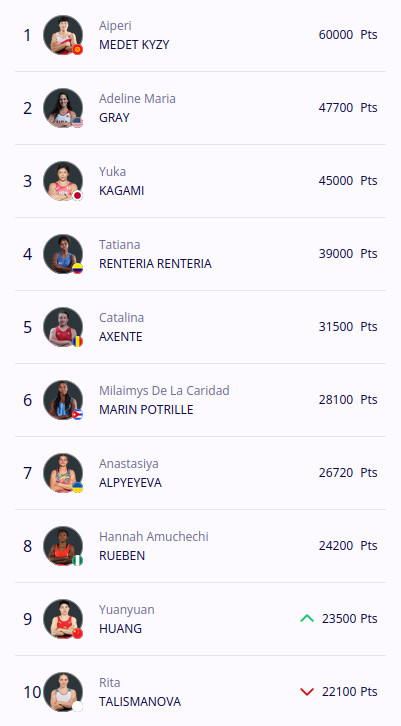
Task: Click the Kyrgyzstan flag icon on Medet Kyzy
Action: pos(77,50)
